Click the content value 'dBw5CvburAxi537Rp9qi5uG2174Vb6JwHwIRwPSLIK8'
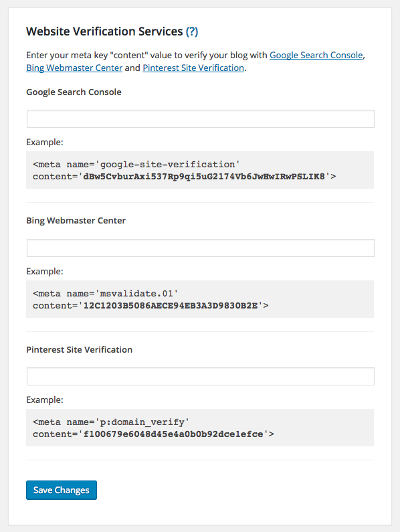 tap(204, 177)
